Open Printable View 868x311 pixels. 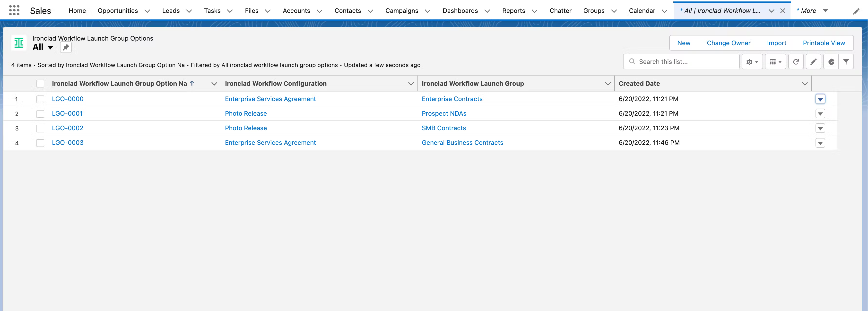(x=824, y=43)
